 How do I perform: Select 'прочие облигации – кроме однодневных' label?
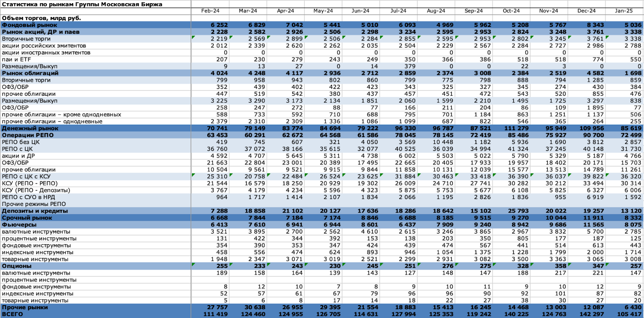click(62, 115)
